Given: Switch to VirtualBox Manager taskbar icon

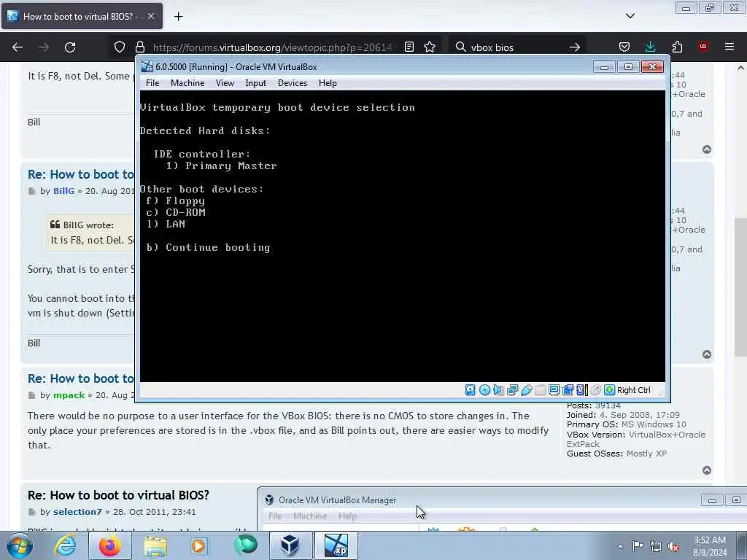Looking at the screenshot, I should [290, 545].
